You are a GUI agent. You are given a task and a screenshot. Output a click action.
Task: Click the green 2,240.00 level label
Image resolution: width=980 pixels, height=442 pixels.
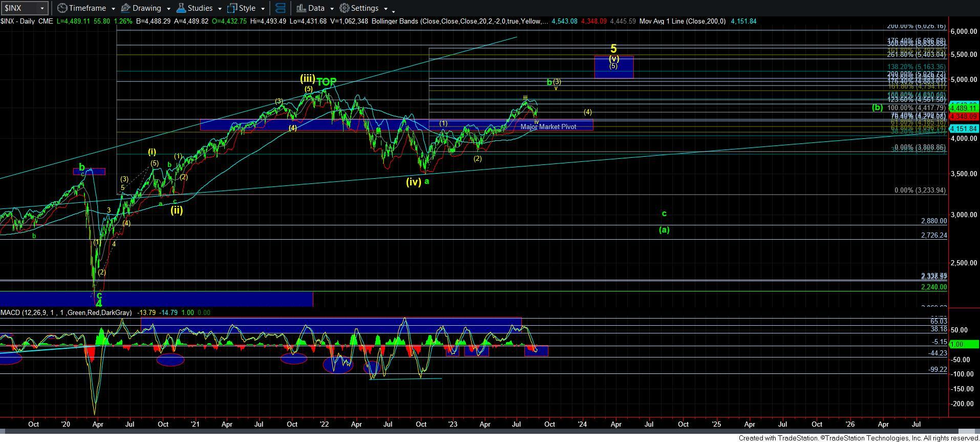[934, 287]
